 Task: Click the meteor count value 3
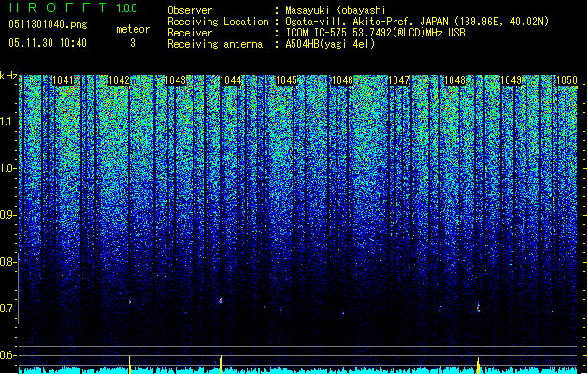point(133,43)
